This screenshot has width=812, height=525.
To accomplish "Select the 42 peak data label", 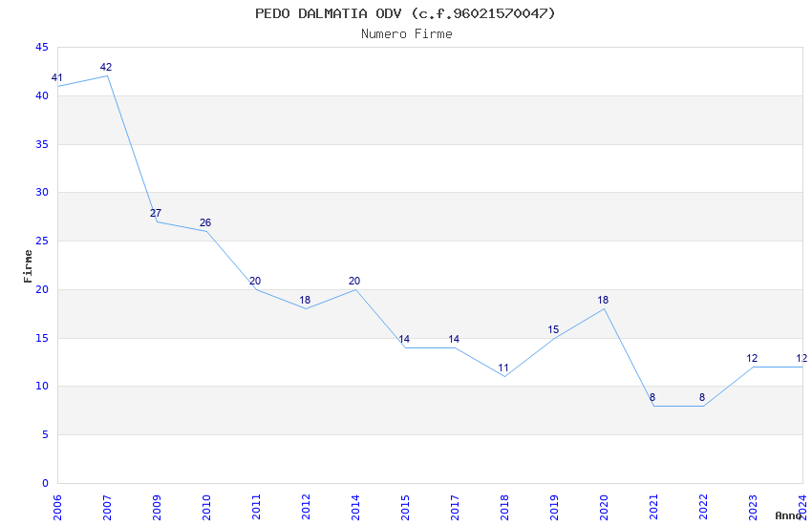I will (x=106, y=68).
